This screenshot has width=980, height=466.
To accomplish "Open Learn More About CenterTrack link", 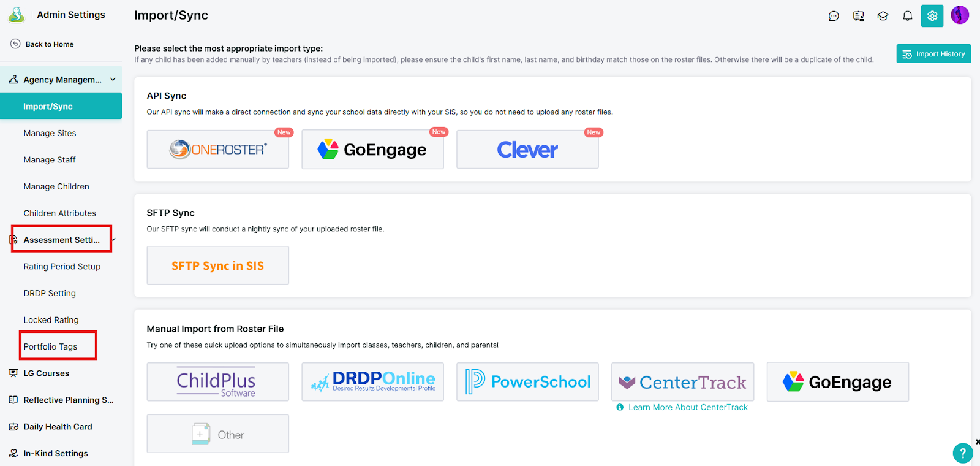I will click(x=688, y=407).
